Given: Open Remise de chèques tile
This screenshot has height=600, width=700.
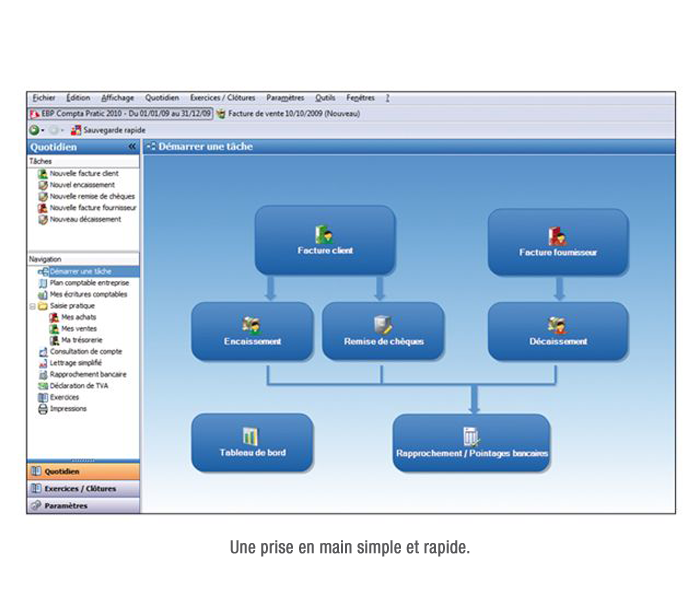Looking at the screenshot, I should click(383, 331).
